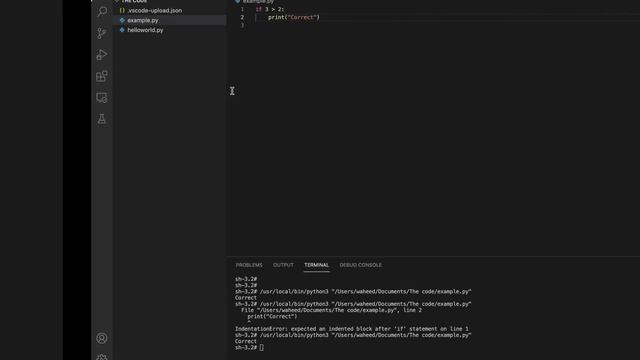Open the Remote Explorer view
Image resolution: width=640 pixels, height=360 pixels.
tap(102, 98)
